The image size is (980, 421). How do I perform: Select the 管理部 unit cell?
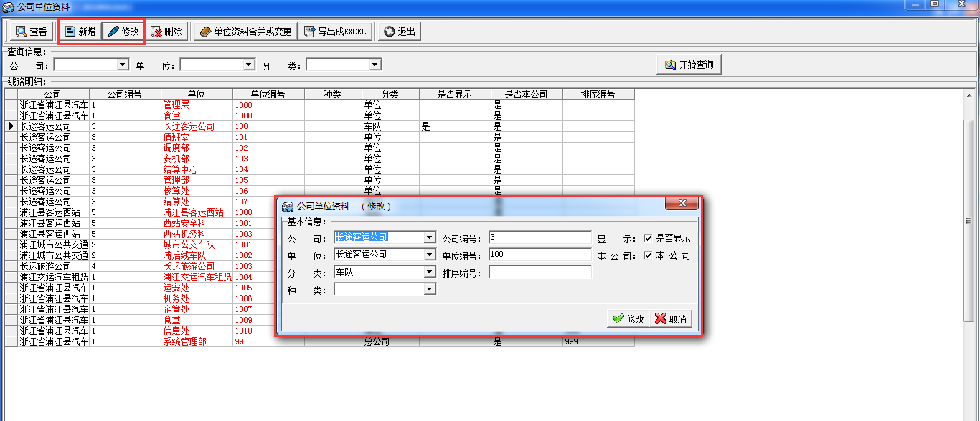197,180
